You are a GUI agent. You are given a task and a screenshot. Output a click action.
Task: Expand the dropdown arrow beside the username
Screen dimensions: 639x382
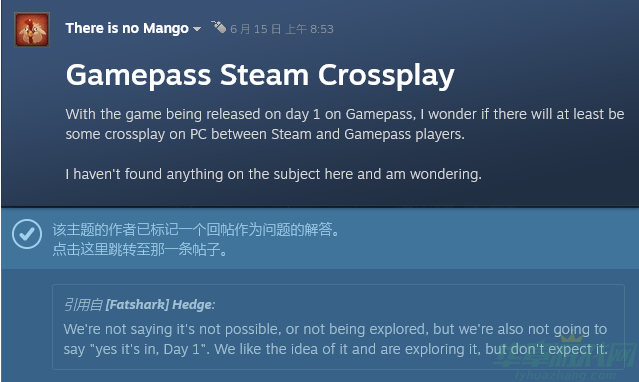tap(197, 29)
